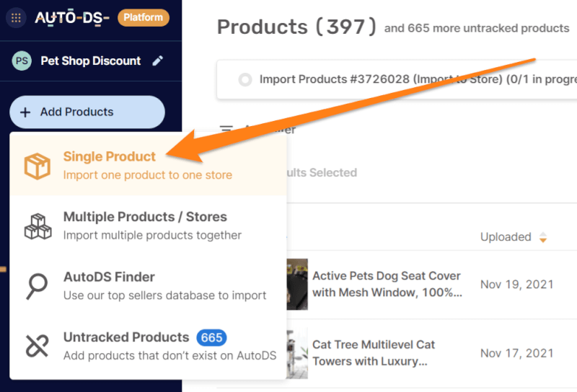Click the pencil icon next to Pet Shop Discount
This screenshot has width=577, height=392.
[158, 61]
